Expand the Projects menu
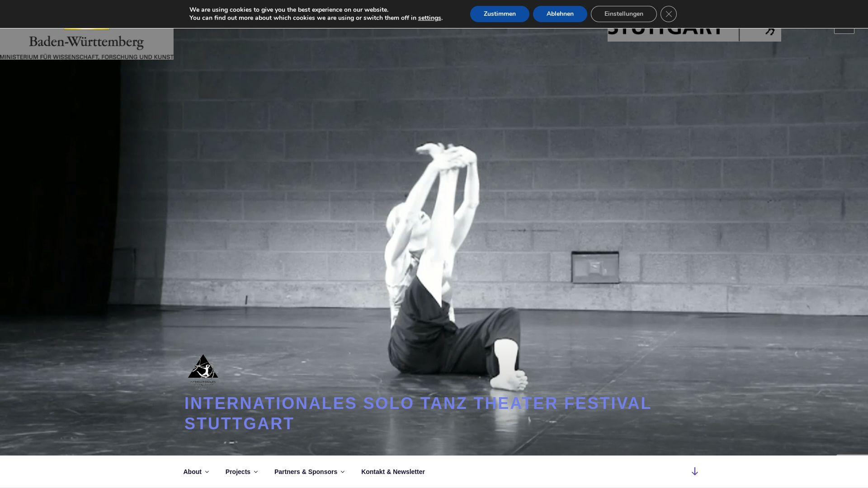 click(x=241, y=472)
